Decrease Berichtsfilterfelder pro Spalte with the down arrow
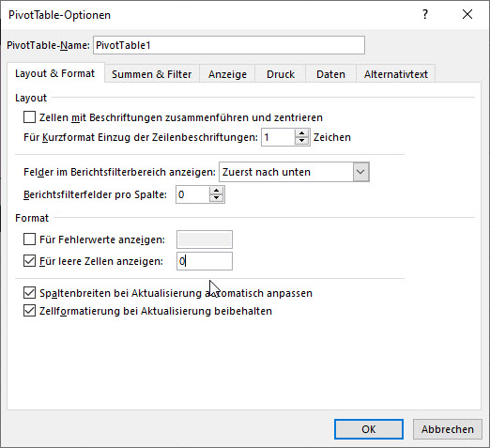The height and width of the screenshot is (448, 490). point(216,198)
